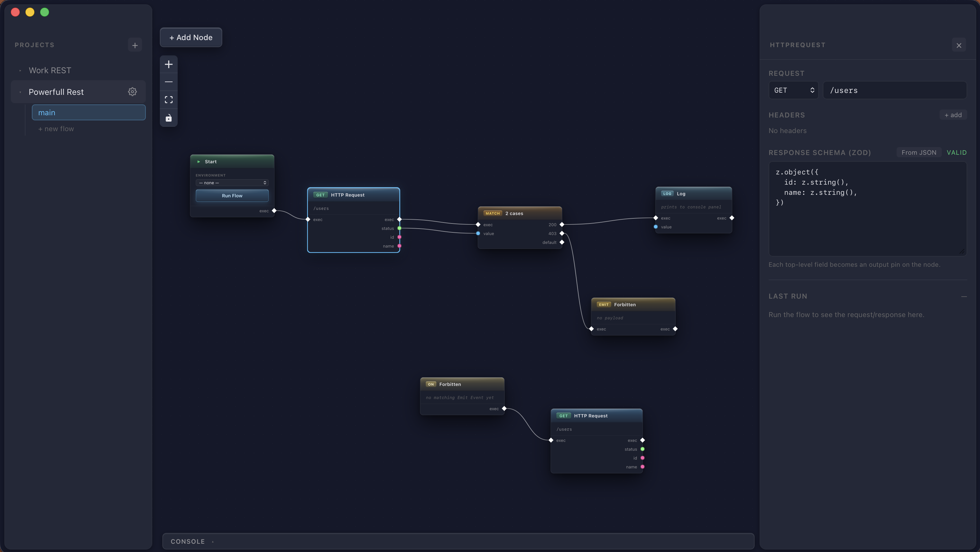Switch to the Console panel
The image size is (980, 552).
pos(187,541)
